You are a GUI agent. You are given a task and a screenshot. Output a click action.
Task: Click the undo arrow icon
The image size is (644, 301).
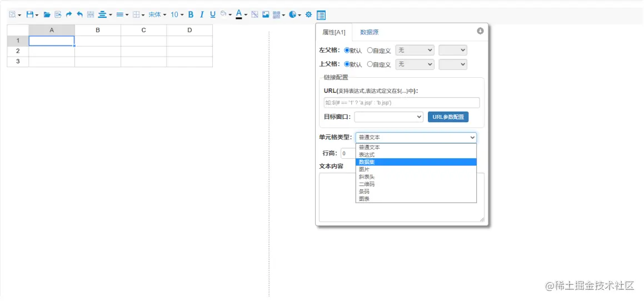click(79, 14)
